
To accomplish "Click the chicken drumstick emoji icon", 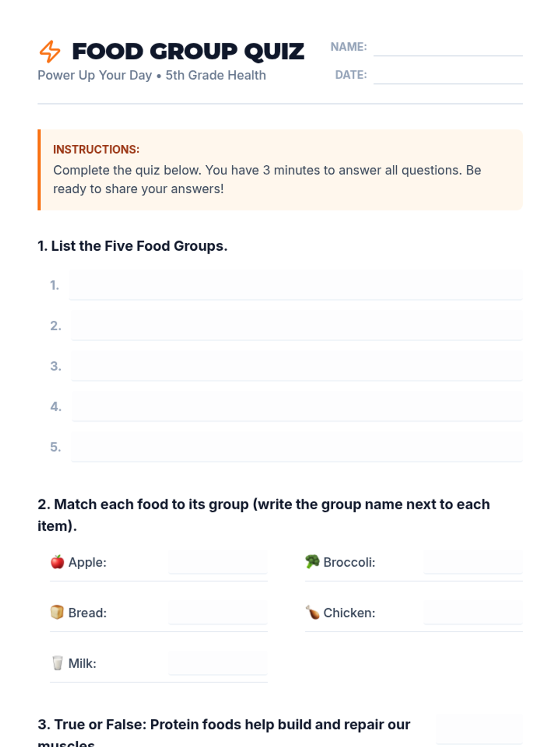I will pos(312,612).
